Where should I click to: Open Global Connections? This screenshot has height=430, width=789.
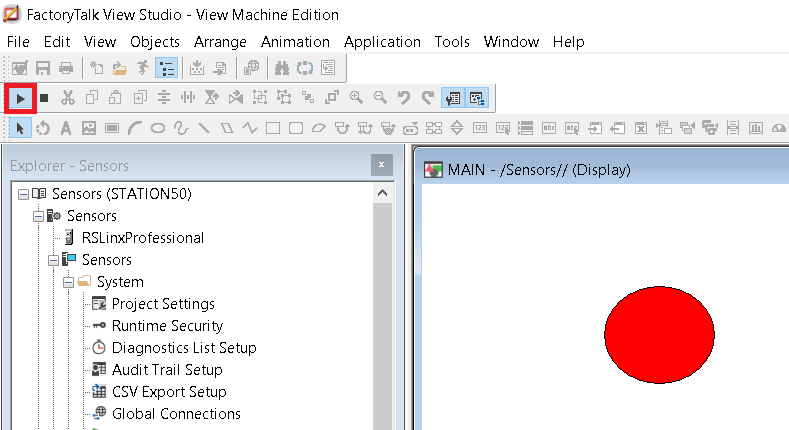tap(176, 414)
